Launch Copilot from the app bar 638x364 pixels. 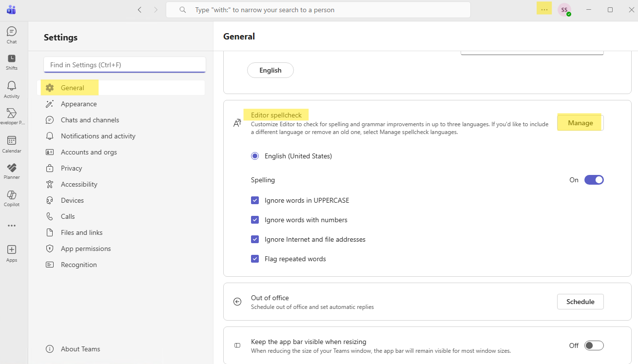click(12, 198)
